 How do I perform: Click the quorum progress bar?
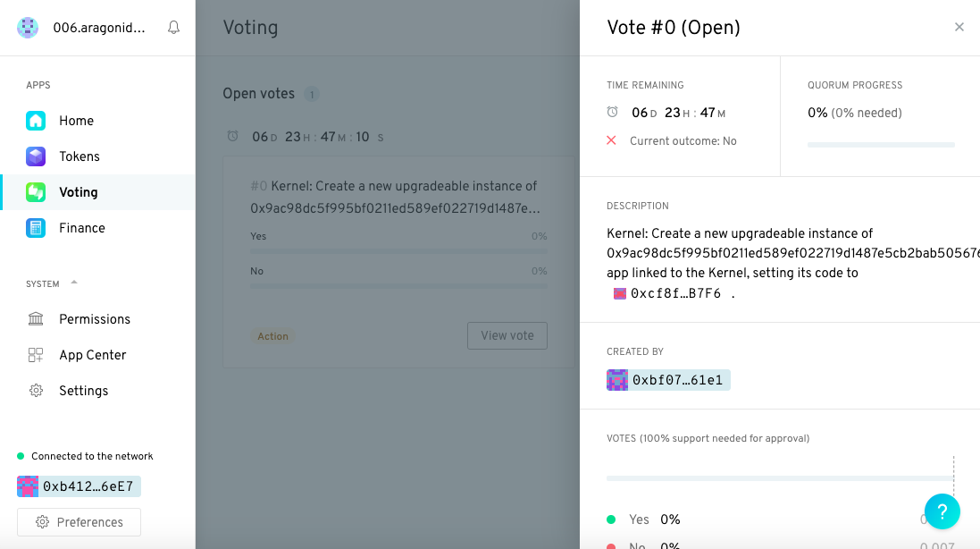(880, 145)
